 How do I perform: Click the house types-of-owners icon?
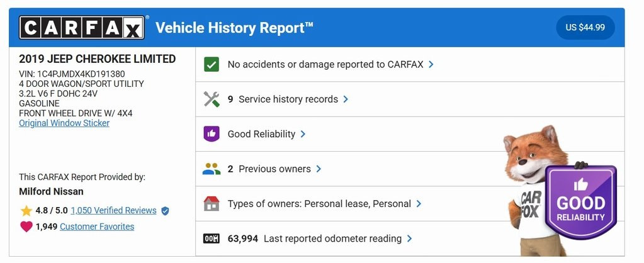[212, 204]
